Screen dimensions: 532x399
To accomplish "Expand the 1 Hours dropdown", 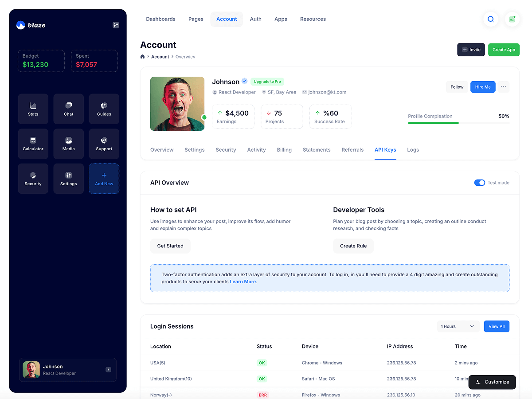I will coord(458,326).
